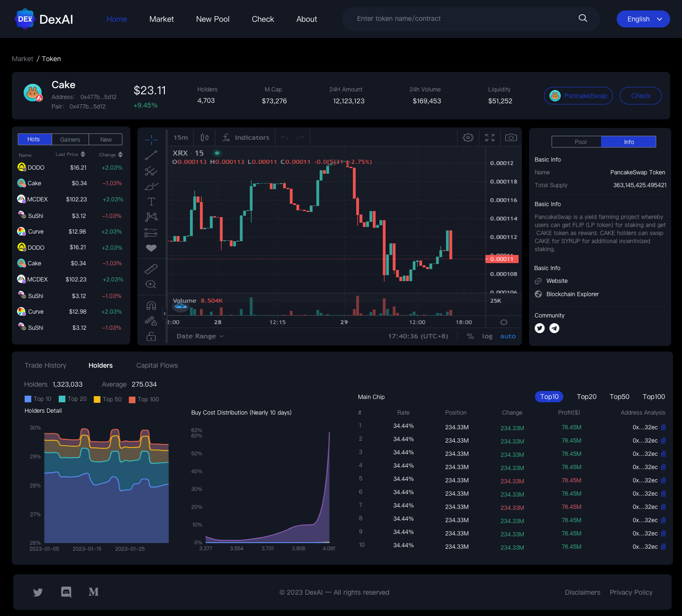Click the small gear beside the time axis
Screen dimensions: 682x616
click(504, 322)
